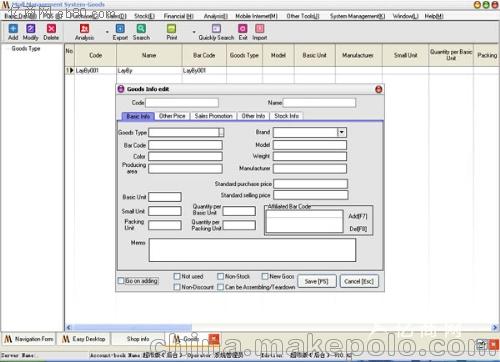Open the Brand dropdown list
The height and width of the screenshot is (362, 500).
342,132
